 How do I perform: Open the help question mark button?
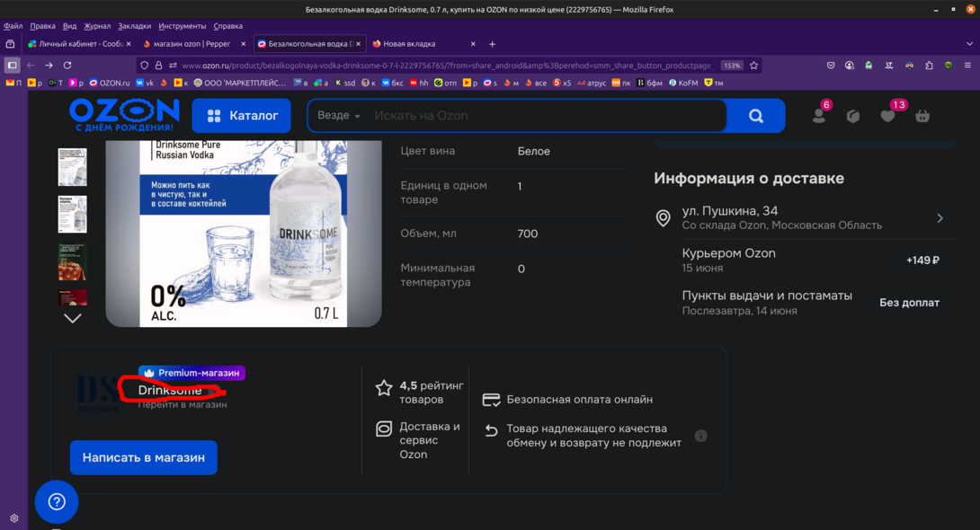pos(57,501)
